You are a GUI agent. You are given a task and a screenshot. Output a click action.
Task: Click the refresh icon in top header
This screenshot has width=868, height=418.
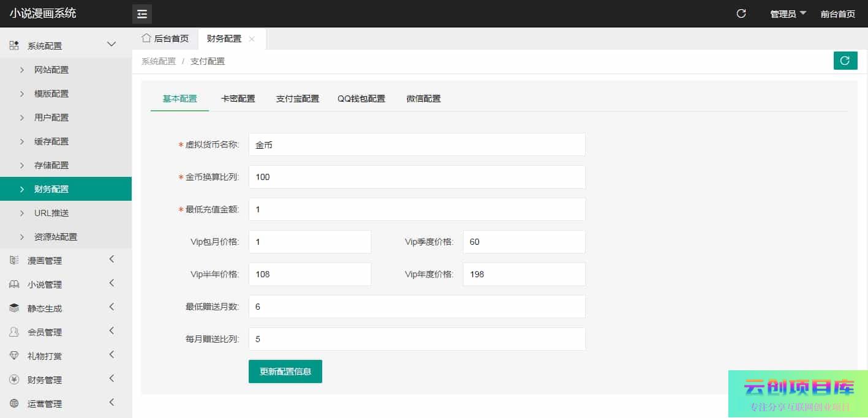click(x=741, y=13)
